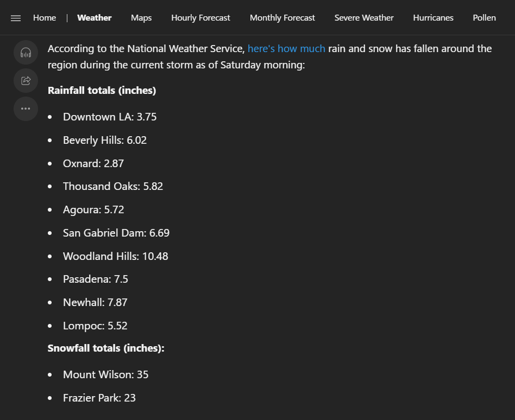This screenshot has height=420, width=515.
Task: Click the Downtown LA: 3.75 entry
Action: 110,117
